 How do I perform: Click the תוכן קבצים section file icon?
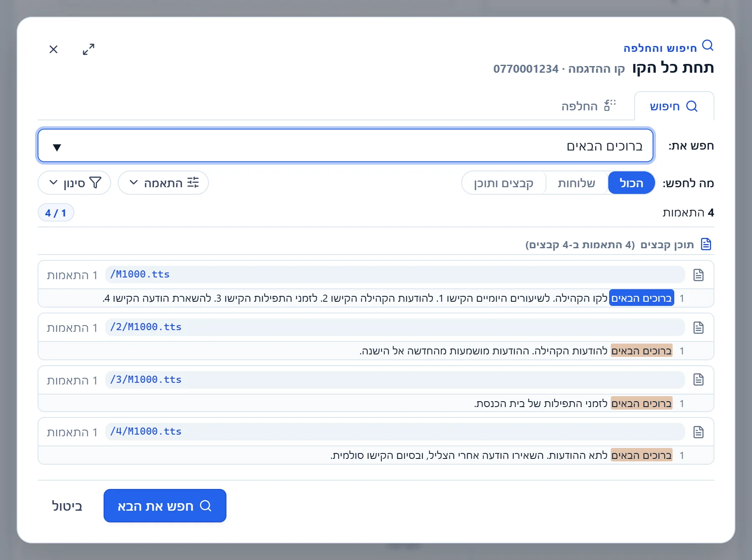[706, 244]
